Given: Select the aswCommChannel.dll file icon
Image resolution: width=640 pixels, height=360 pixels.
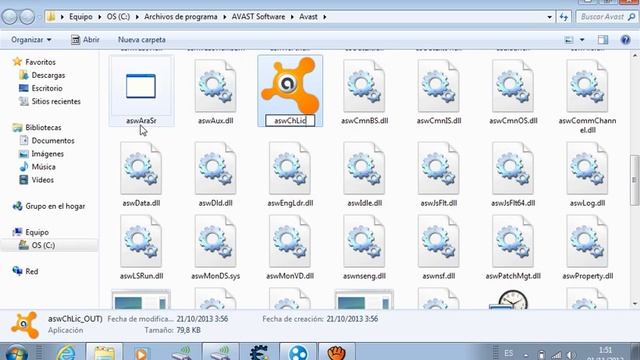Looking at the screenshot, I should coord(587,86).
